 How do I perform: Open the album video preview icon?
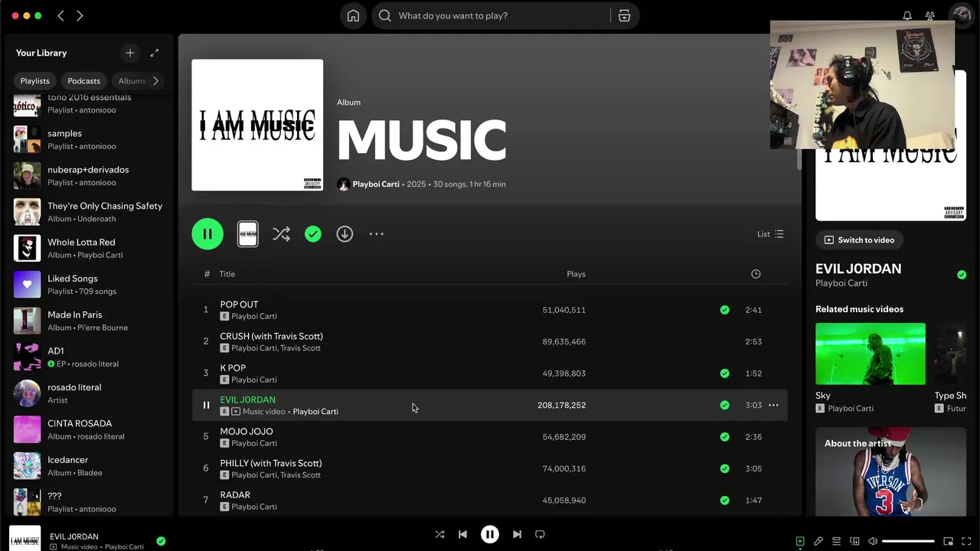248,234
